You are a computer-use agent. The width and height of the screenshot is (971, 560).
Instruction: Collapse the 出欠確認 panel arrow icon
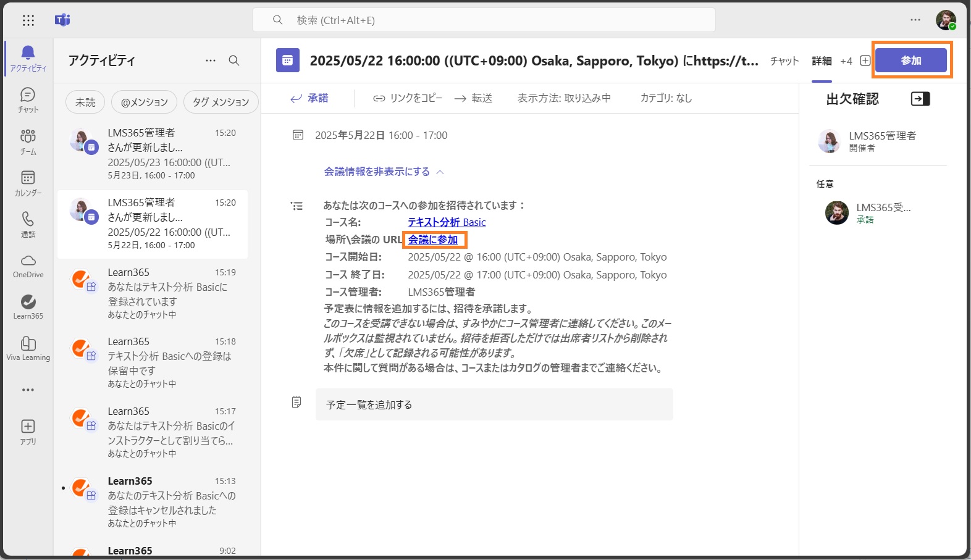coord(920,99)
